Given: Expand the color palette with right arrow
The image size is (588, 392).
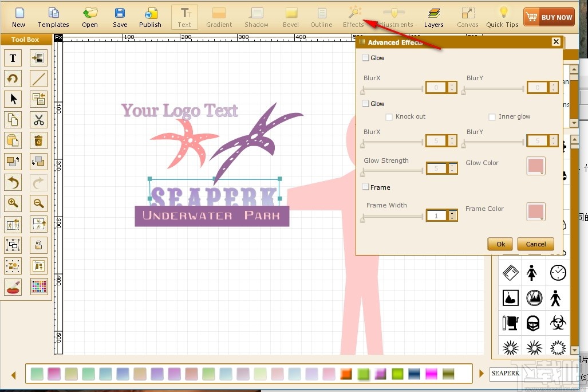Looking at the screenshot, I should [481, 373].
